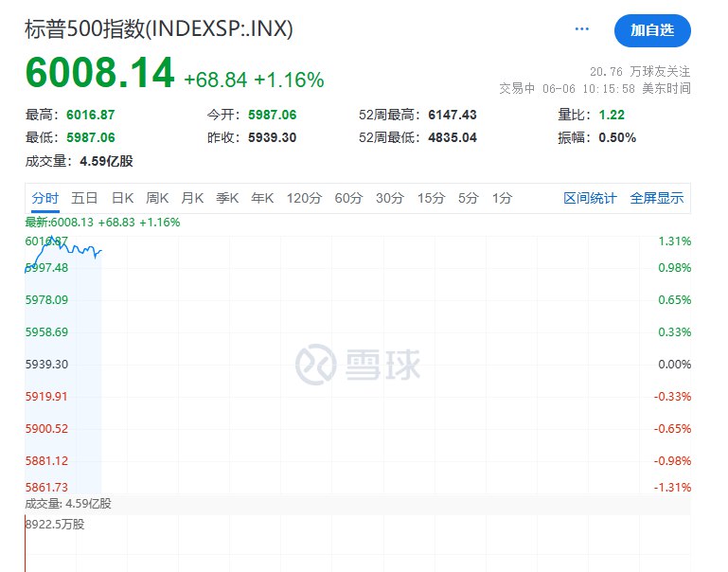Image resolution: width=728 pixels, height=572 pixels.
Task: Open the 周K chart tab
Action: click(x=157, y=198)
